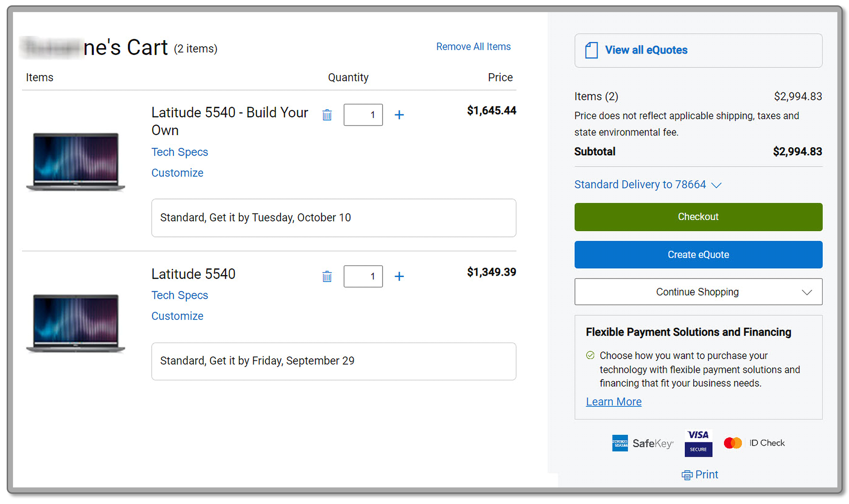Click the 'Flexible Payment Solutions and Financing' heading

688,332
